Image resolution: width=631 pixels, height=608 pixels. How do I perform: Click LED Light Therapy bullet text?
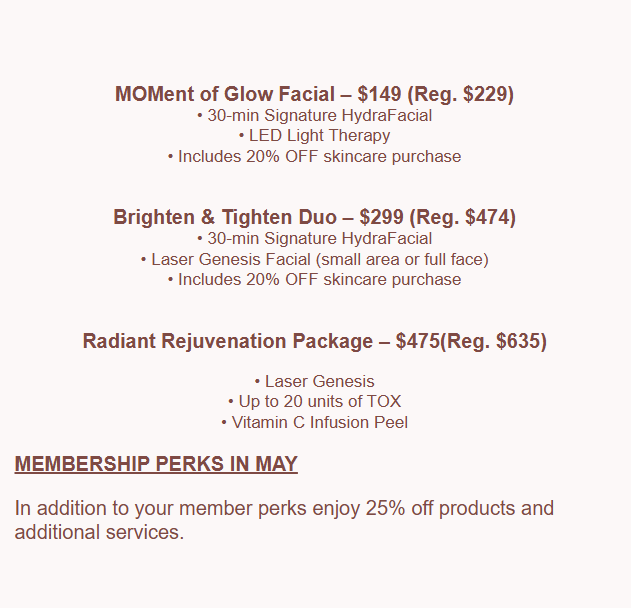[x=314, y=136]
